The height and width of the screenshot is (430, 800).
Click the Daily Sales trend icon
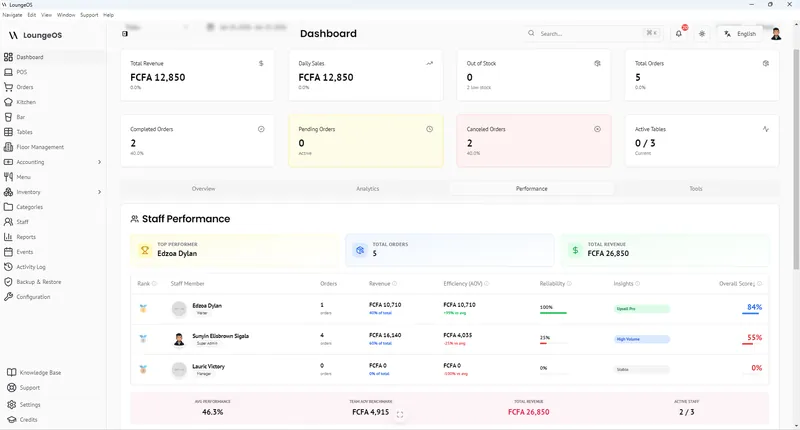click(x=430, y=63)
